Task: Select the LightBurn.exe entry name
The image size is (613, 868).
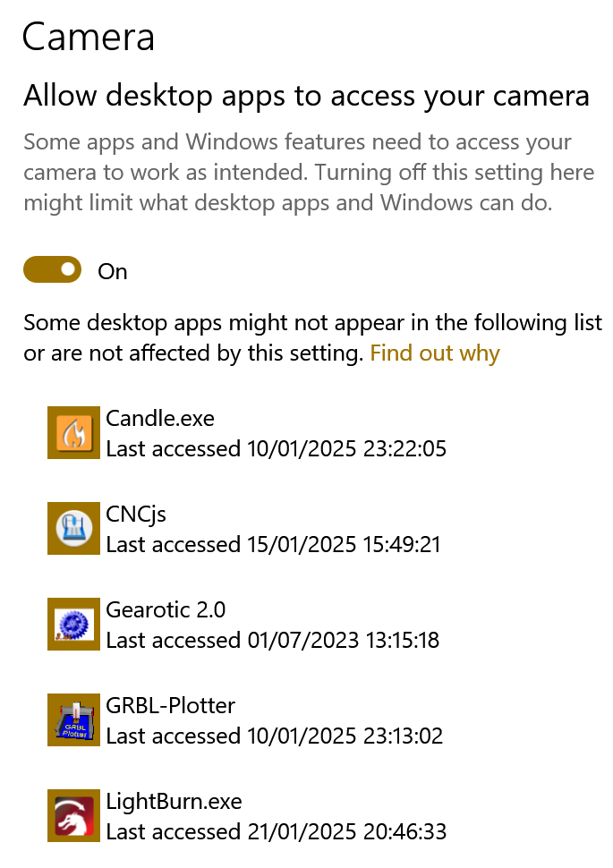Action: pyautogui.click(x=174, y=802)
